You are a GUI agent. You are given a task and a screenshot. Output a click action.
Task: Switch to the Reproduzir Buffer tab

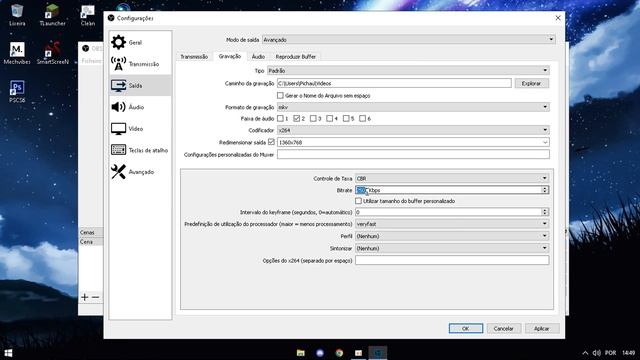pyautogui.click(x=296, y=57)
